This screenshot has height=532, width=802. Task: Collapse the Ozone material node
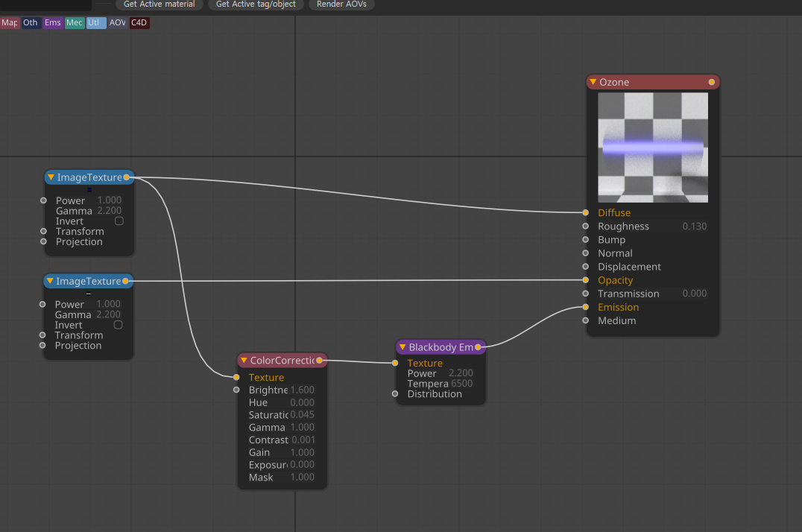coord(593,82)
